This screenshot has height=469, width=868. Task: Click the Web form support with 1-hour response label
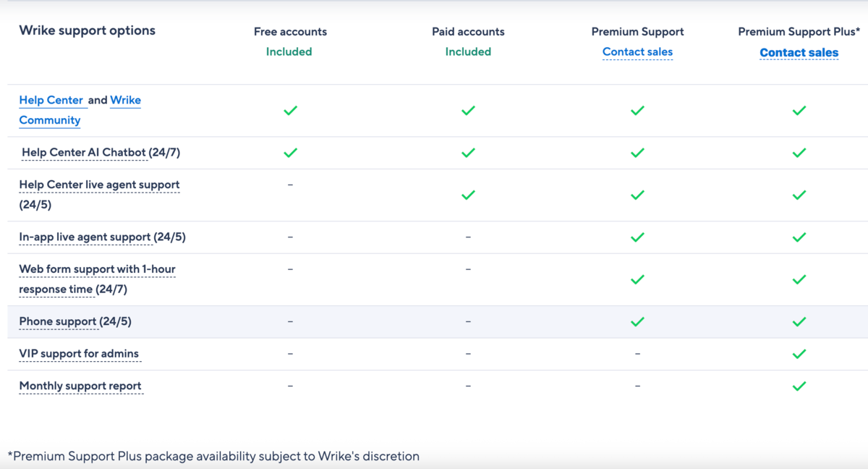(97, 269)
